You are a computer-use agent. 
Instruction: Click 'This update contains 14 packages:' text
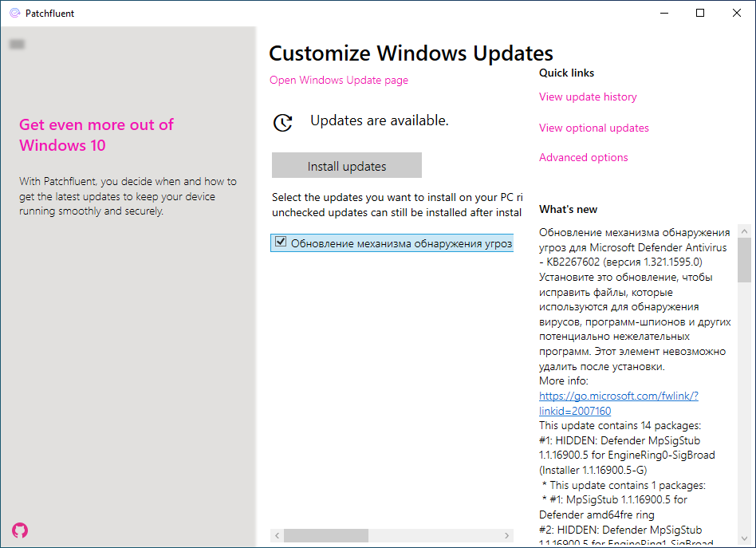pyautogui.click(x=620, y=425)
